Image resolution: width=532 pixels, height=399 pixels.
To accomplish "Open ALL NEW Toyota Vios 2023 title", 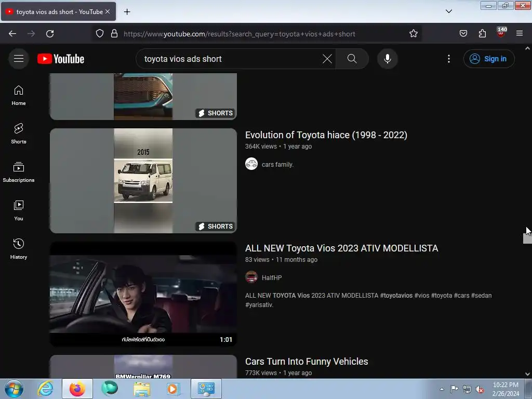I will click(342, 248).
